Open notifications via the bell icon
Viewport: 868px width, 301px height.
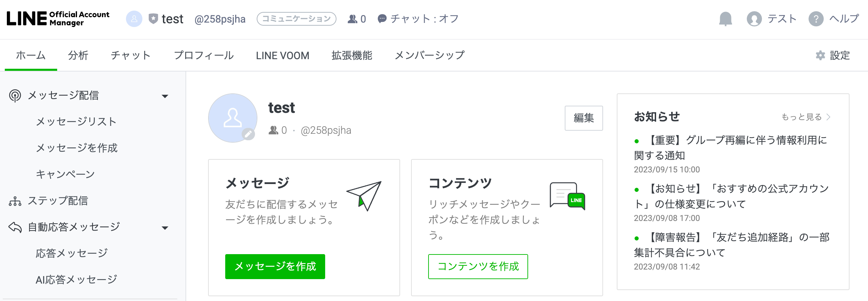pos(726,19)
